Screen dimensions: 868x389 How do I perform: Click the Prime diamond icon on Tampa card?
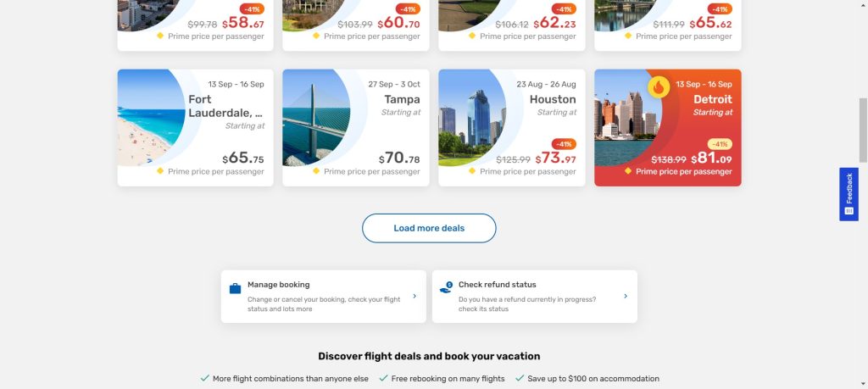316,171
